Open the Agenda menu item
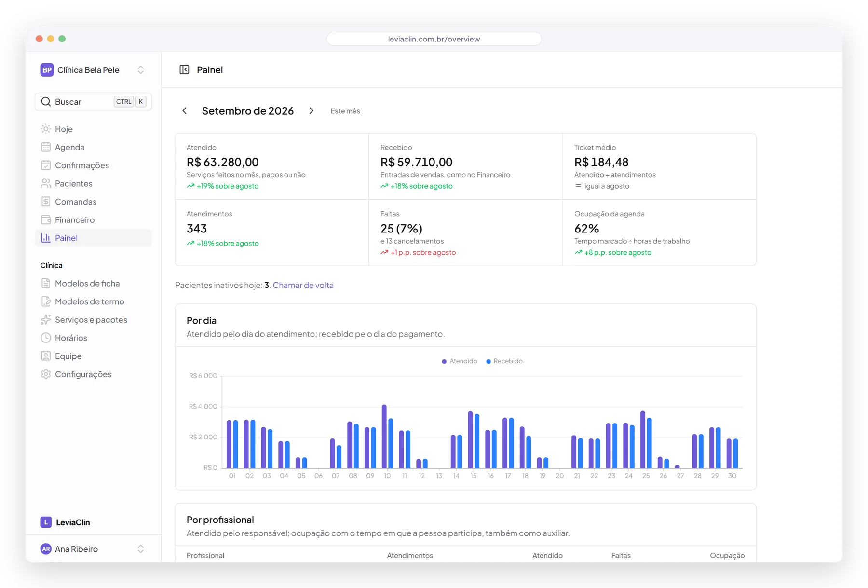 pyautogui.click(x=94, y=147)
